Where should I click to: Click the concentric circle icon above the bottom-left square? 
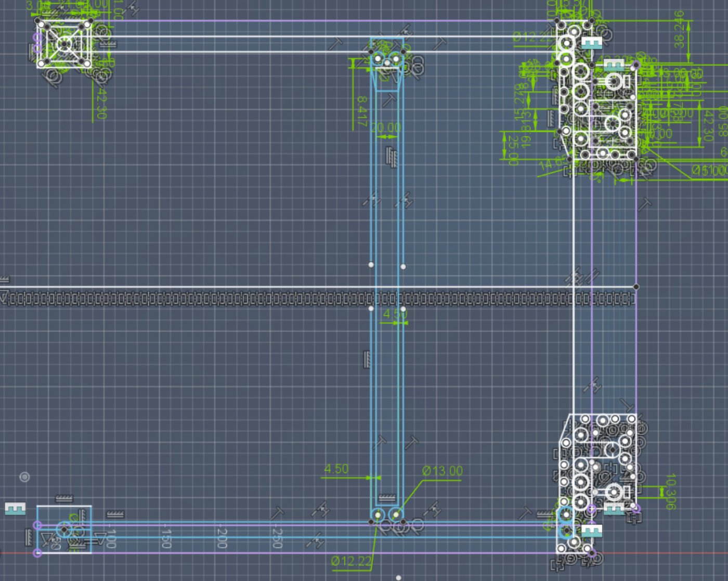[x=24, y=476]
